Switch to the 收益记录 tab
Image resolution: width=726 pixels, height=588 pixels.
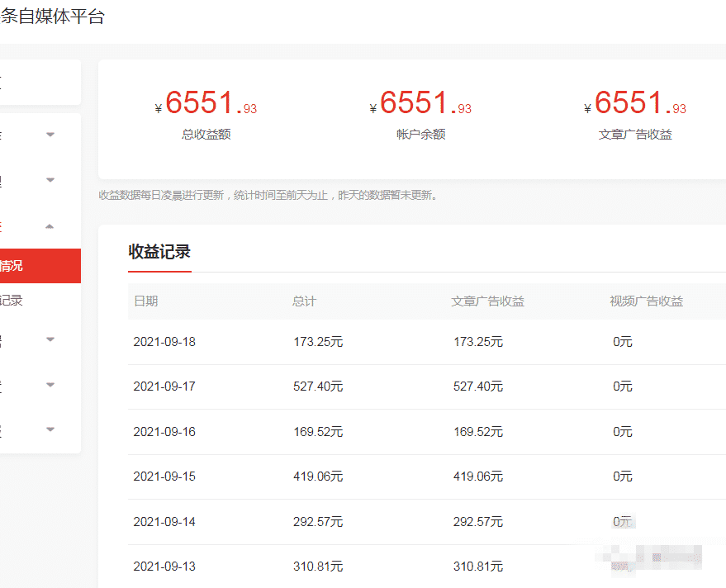[x=159, y=252]
